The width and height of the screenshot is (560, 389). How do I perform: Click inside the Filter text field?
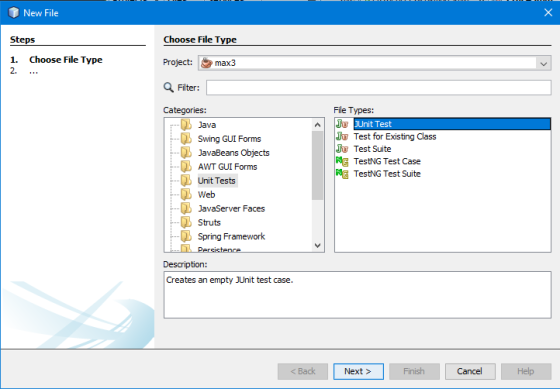pyautogui.click(x=379, y=88)
